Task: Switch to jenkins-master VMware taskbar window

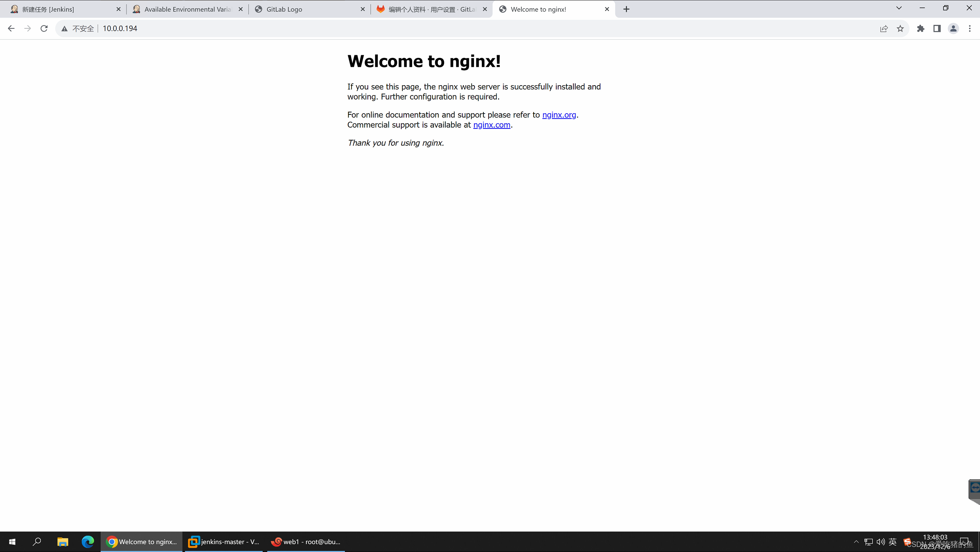Action: 224,541
